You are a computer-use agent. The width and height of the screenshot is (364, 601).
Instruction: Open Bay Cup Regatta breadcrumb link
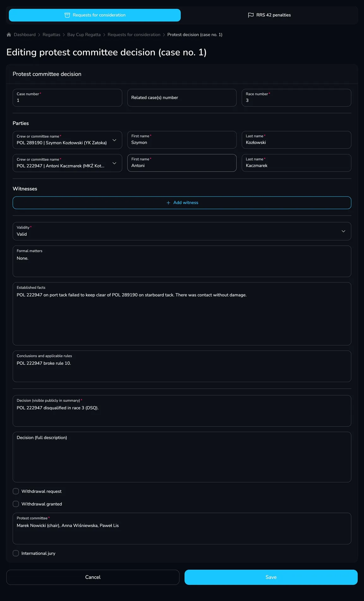pyautogui.click(x=84, y=35)
